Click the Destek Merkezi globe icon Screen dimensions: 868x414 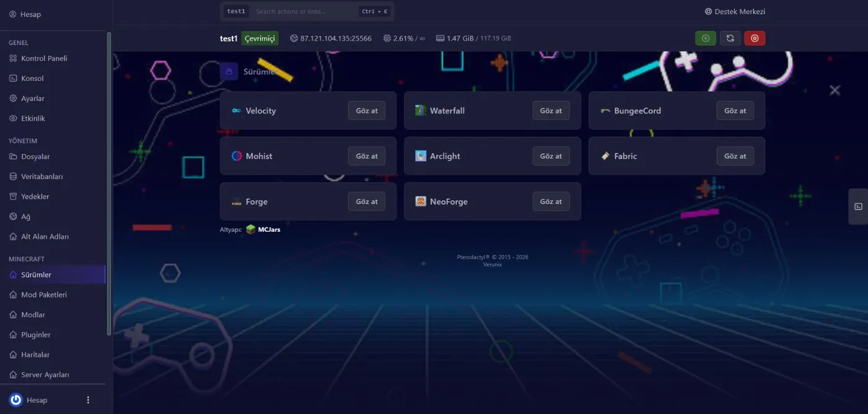point(709,12)
